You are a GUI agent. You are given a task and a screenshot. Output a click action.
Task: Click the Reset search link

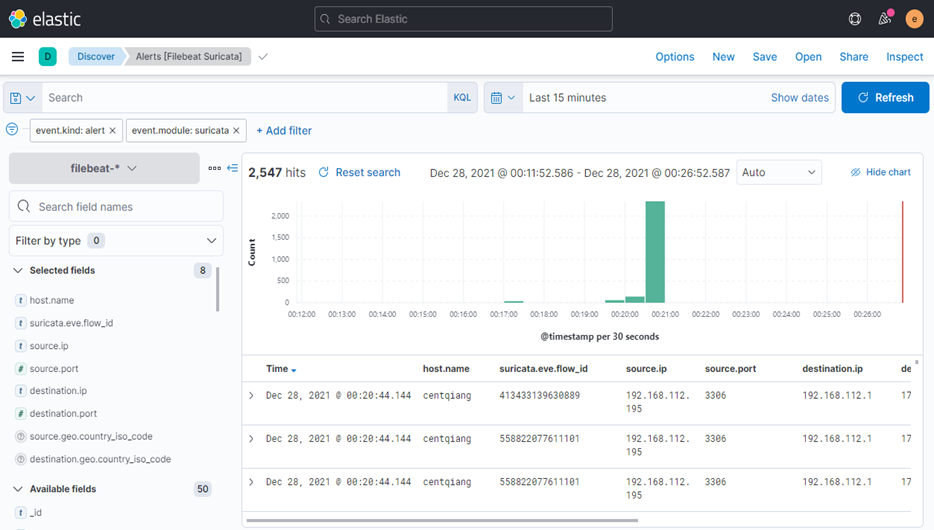(x=359, y=172)
